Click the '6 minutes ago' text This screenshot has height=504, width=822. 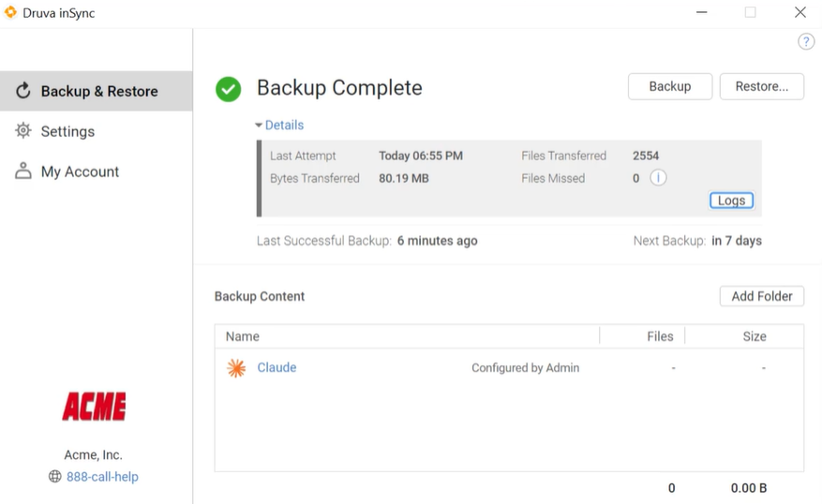(437, 241)
